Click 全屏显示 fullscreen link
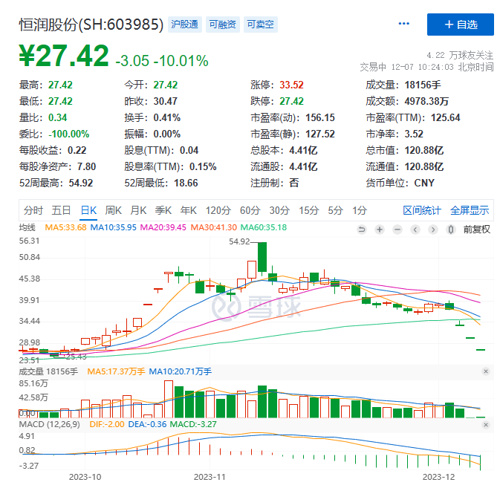The image size is (500, 491). tap(469, 210)
